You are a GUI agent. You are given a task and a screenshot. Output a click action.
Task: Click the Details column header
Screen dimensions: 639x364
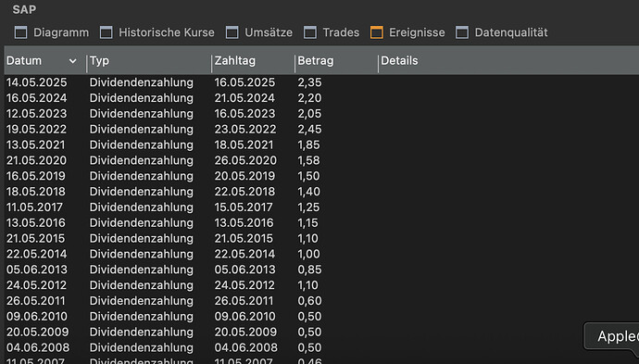[508, 61]
